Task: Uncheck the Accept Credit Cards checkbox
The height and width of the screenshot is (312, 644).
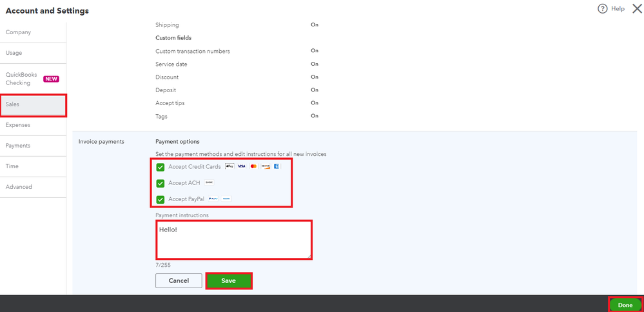Action: tap(161, 167)
